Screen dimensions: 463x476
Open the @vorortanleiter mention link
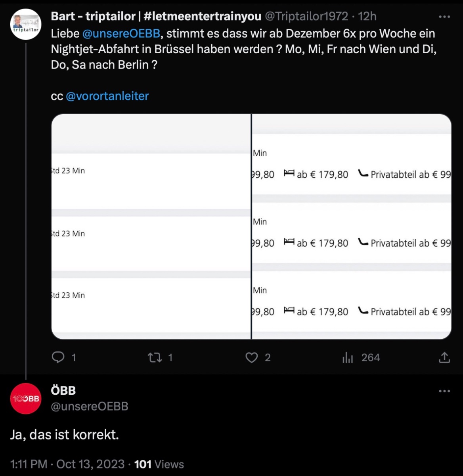coord(107,96)
